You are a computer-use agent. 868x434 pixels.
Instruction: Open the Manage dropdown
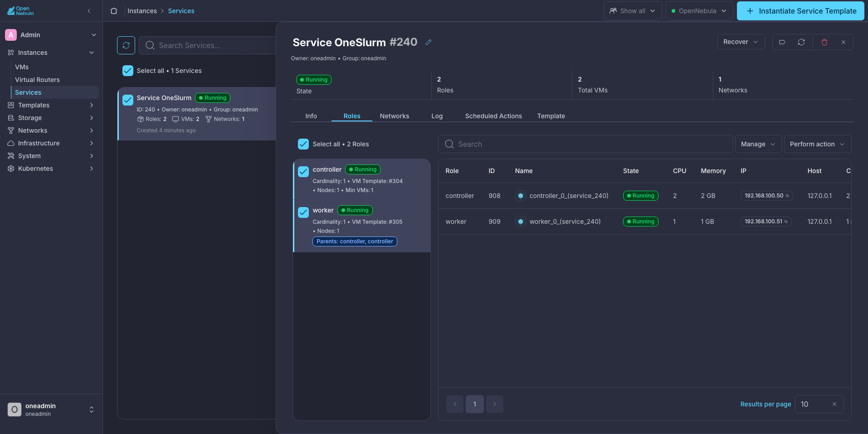pyautogui.click(x=758, y=144)
